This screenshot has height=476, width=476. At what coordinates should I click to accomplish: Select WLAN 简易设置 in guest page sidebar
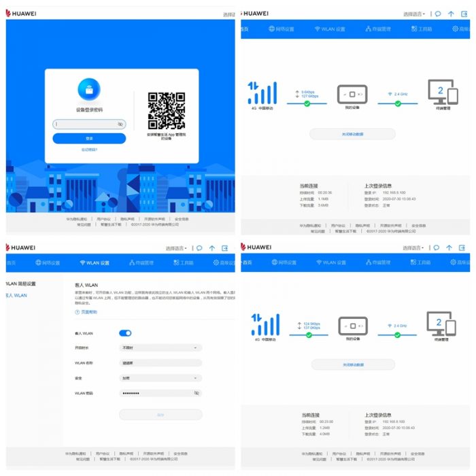pos(20,283)
